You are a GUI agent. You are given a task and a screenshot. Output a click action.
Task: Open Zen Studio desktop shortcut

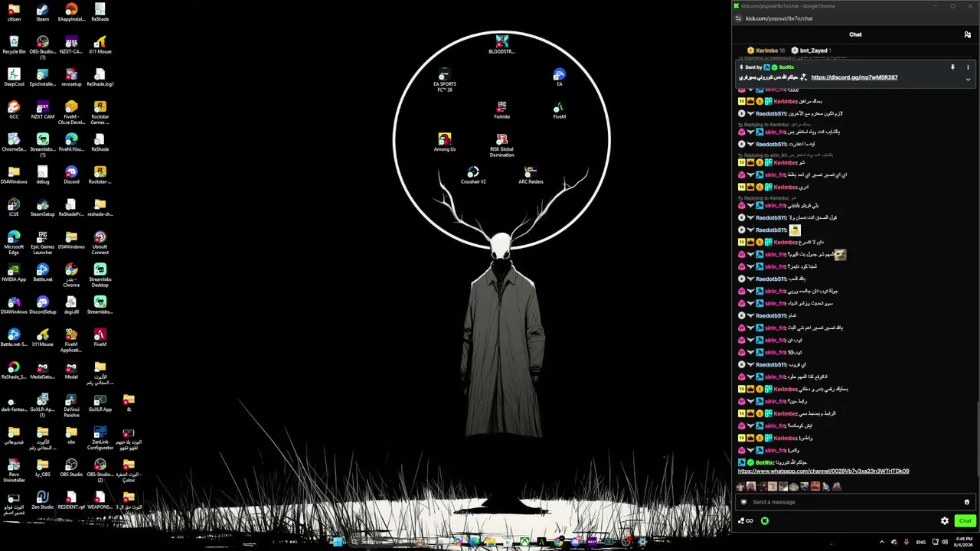tap(42, 500)
